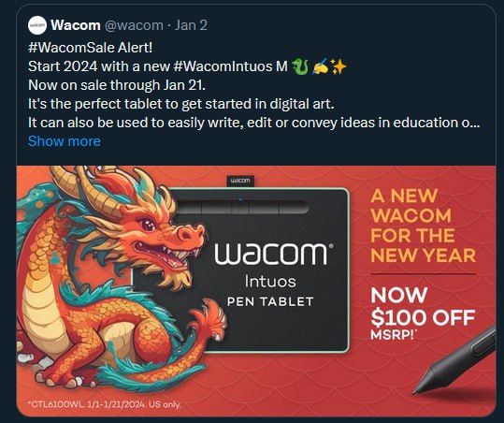
Task: Expand tweet with Show more
Action: [65, 141]
